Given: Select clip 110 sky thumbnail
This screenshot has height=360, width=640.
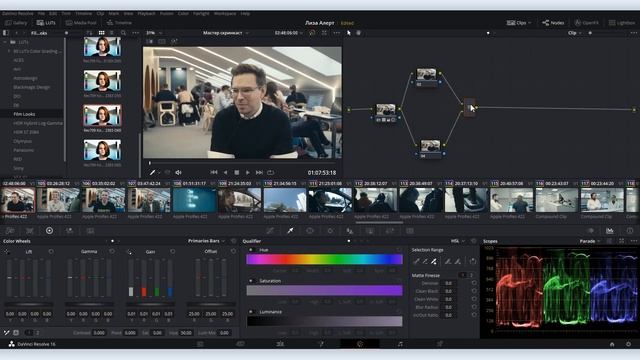Looking at the screenshot, I should click(284, 200).
